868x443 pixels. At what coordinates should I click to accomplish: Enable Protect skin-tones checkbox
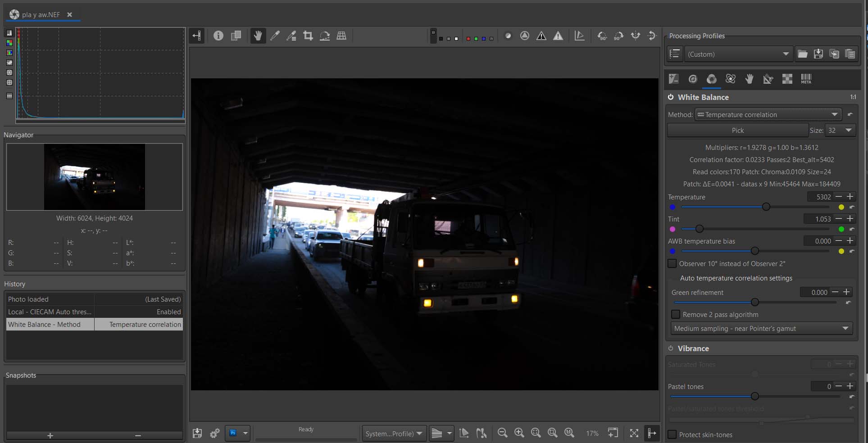pyautogui.click(x=672, y=435)
